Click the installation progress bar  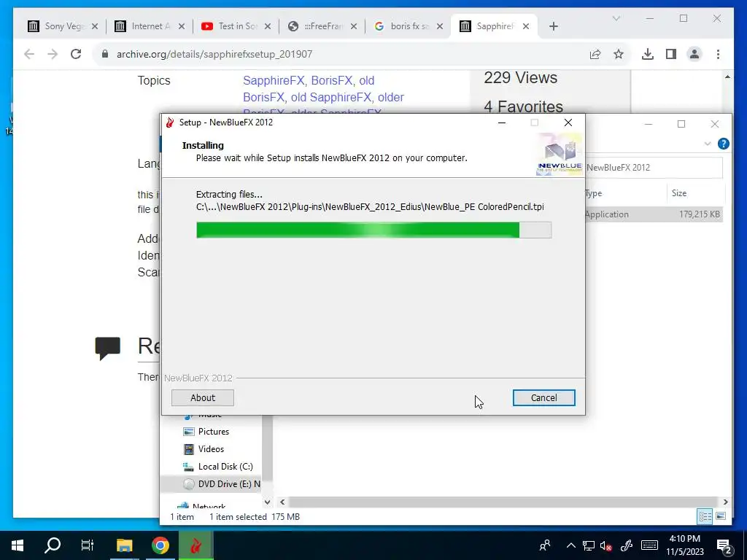(374, 230)
